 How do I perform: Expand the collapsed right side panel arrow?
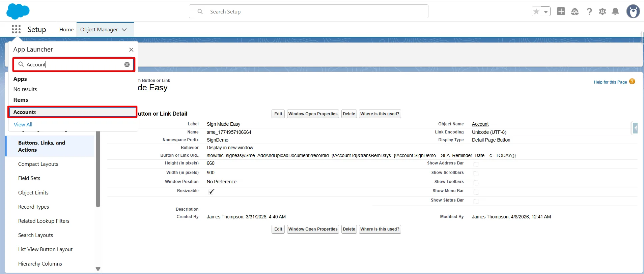(635, 128)
